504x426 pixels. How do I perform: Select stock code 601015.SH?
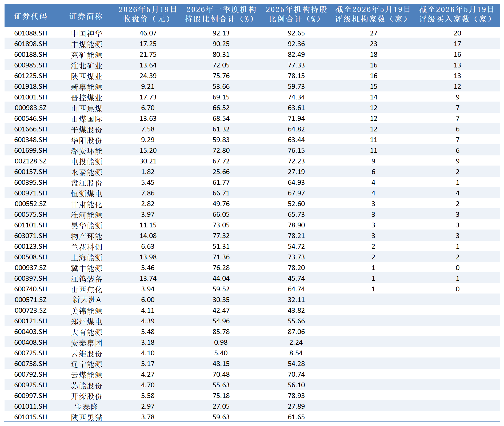coord(31,417)
